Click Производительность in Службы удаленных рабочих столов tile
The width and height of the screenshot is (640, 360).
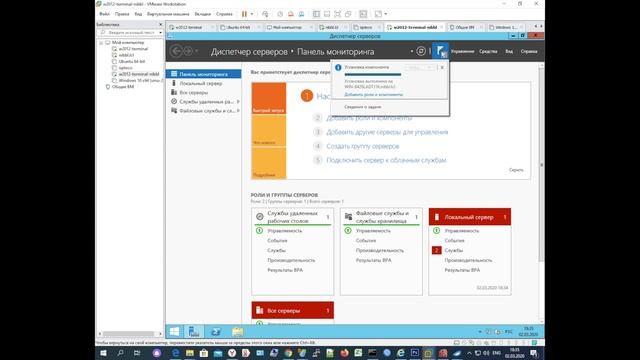click(291, 260)
